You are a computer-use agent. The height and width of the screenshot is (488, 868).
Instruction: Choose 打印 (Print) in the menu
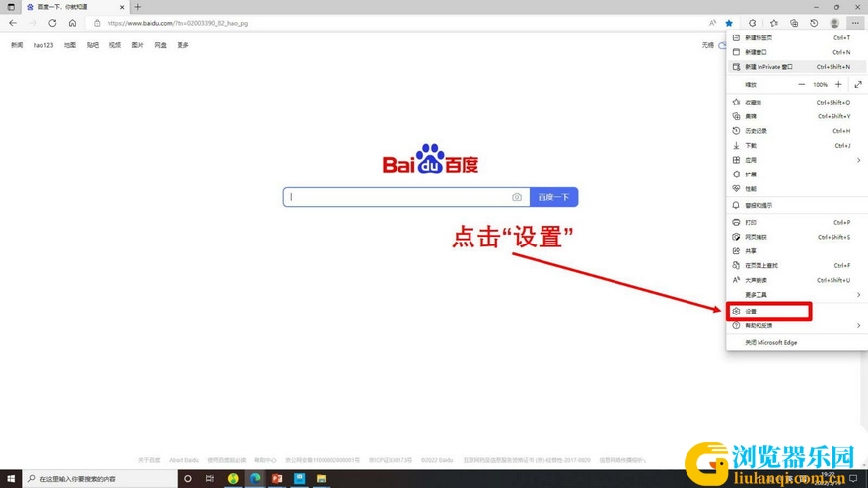tap(797, 222)
